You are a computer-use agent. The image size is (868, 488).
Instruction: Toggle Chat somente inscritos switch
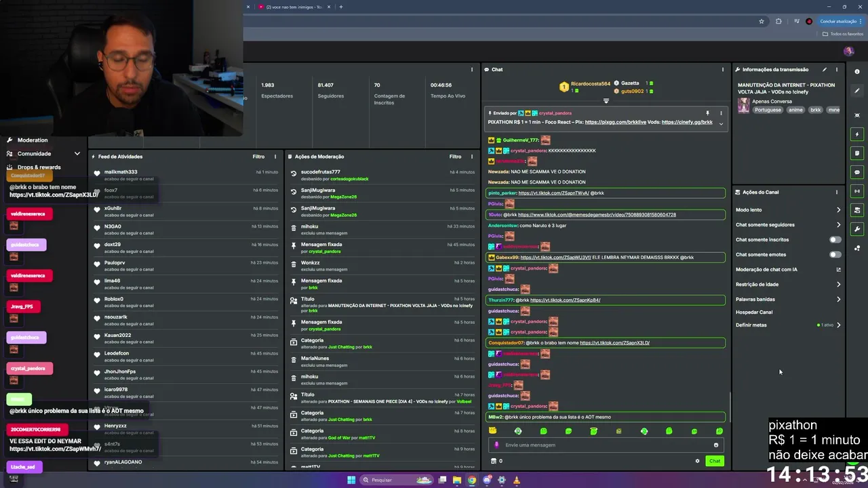point(835,239)
